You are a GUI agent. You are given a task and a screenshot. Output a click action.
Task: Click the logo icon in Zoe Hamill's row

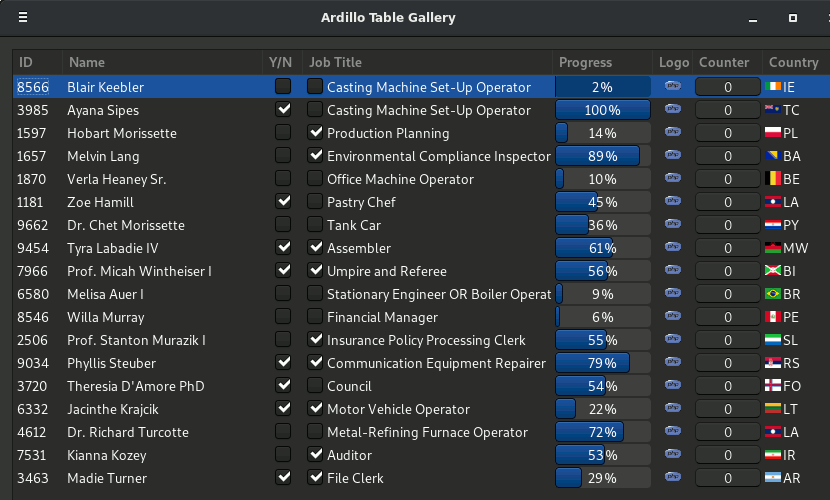pyautogui.click(x=673, y=202)
